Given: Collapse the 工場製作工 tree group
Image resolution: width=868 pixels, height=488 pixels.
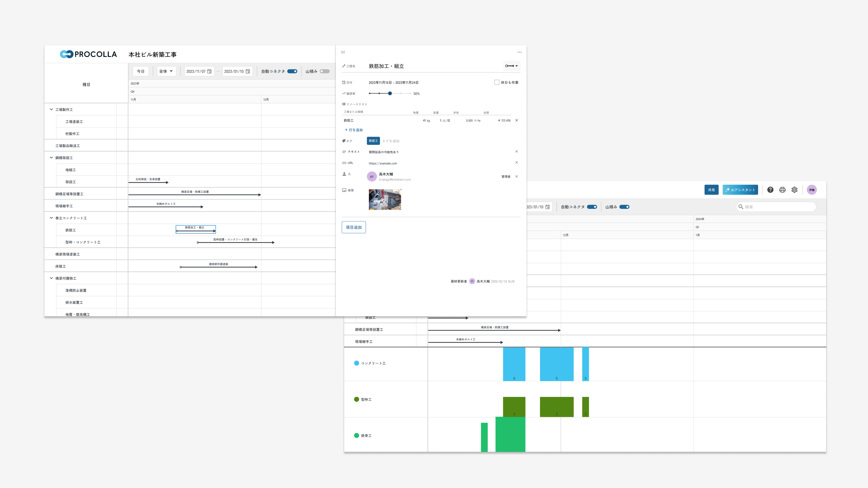Looking at the screenshot, I should (51, 109).
